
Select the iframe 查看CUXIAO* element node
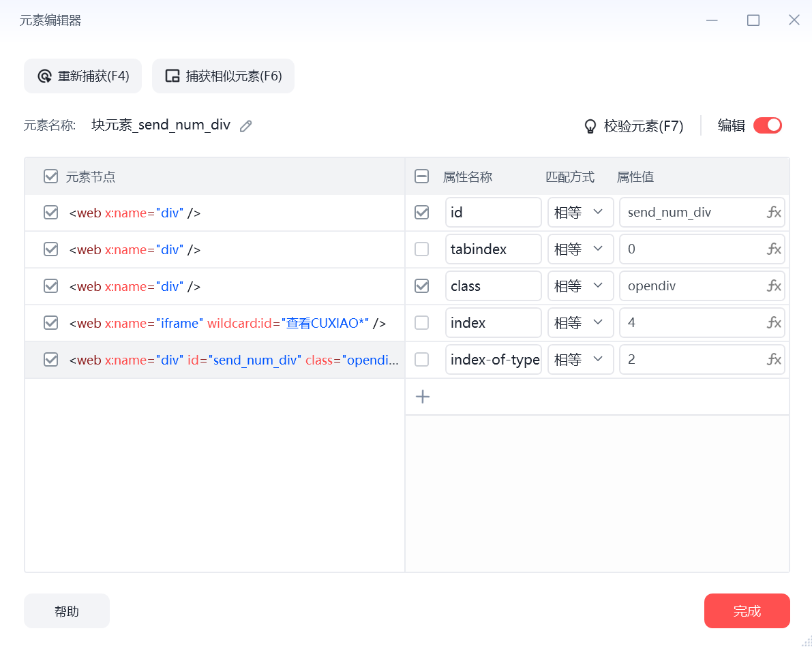[214, 323]
